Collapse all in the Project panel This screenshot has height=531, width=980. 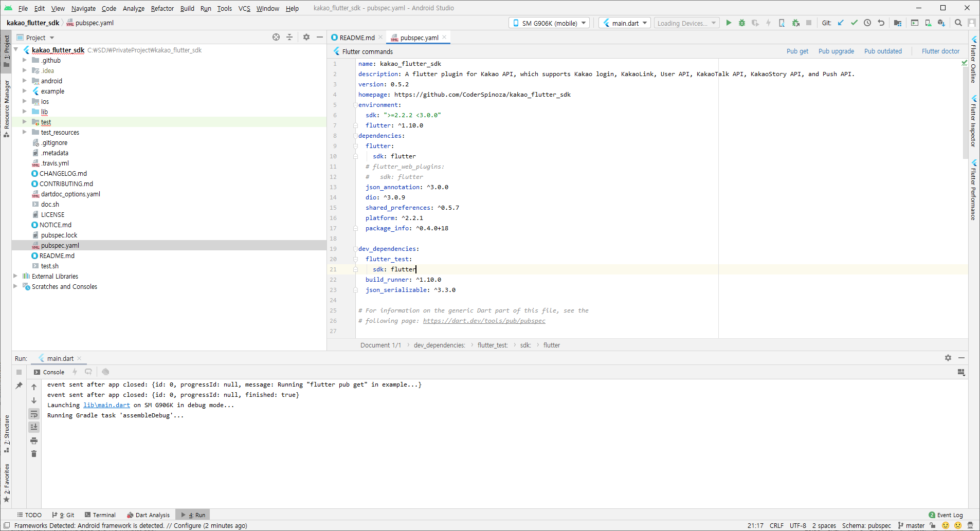tap(289, 37)
